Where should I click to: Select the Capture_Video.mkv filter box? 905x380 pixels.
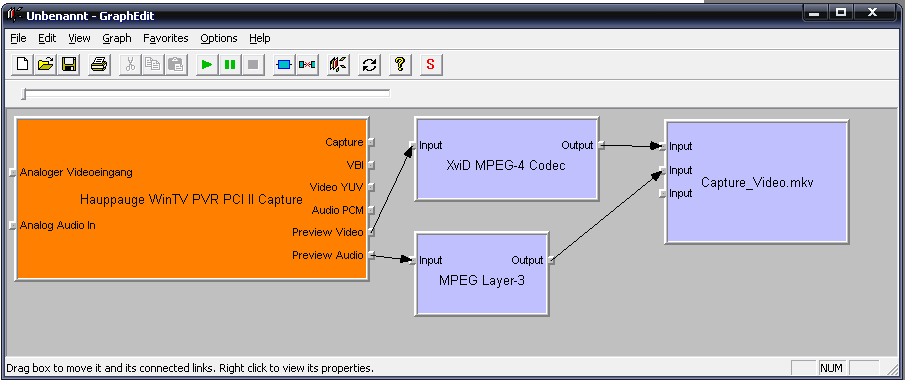tap(757, 182)
